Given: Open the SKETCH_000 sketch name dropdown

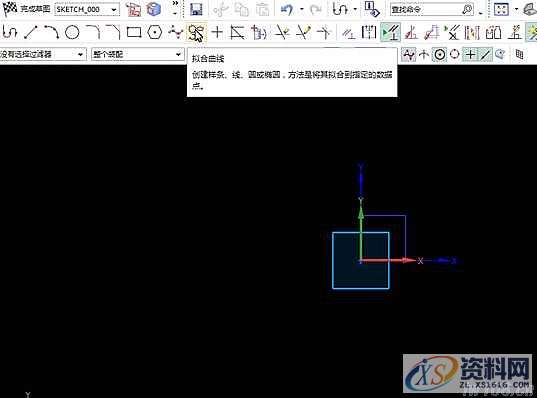Looking at the screenshot, I should [x=114, y=10].
